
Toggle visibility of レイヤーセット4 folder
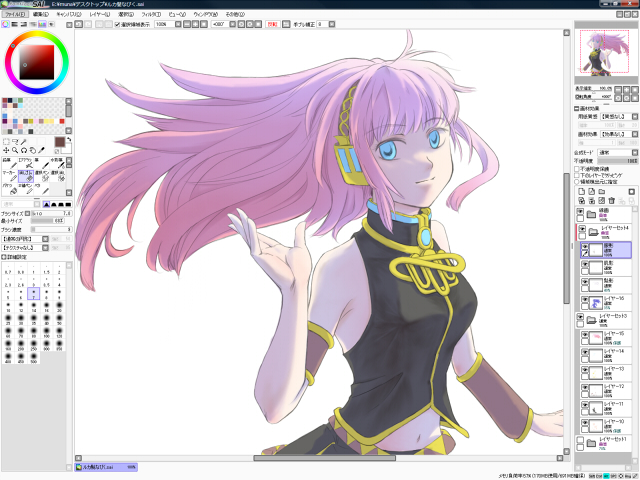pyautogui.click(x=582, y=229)
